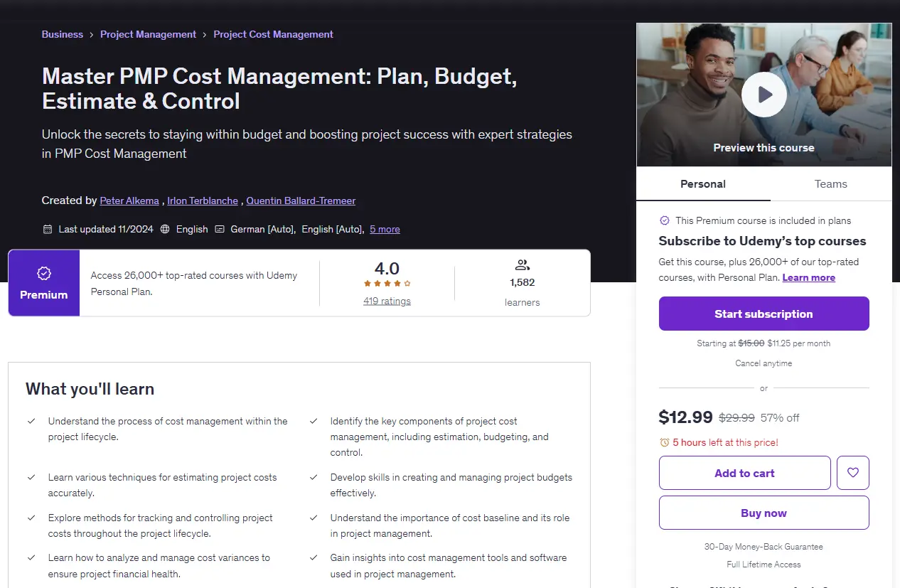Click checkmark beside 'Learn how to analyze'
Image resolution: width=900 pixels, height=588 pixels.
pyautogui.click(x=31, y=557)
